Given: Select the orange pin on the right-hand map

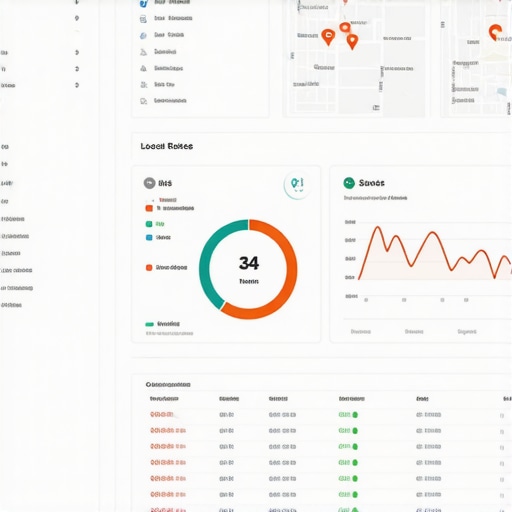Looking at the screenshot, I should pyautogui.click(x=495, y=33).
